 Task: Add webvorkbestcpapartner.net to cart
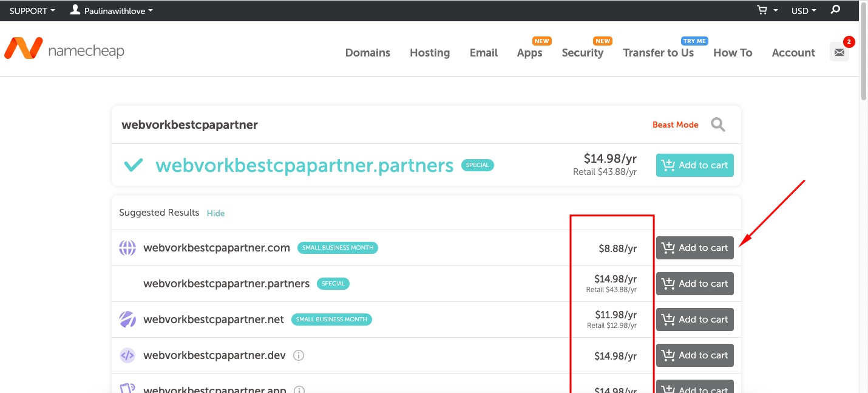pyautogui.click(x=695, y=320)
